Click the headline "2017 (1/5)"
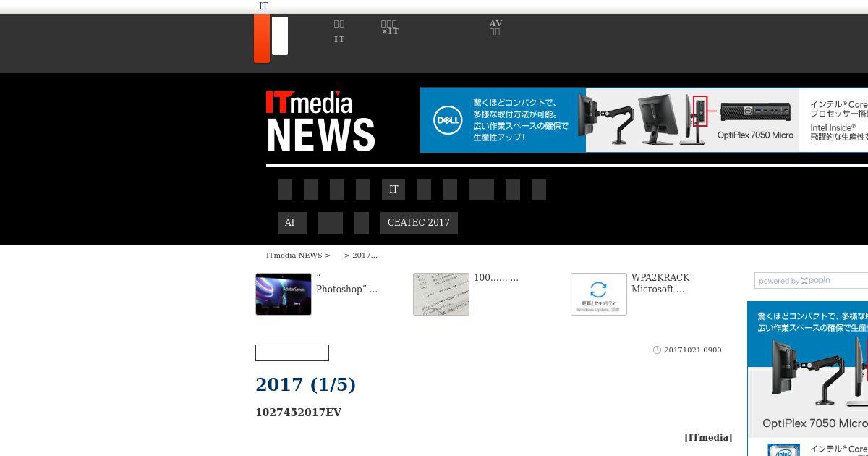Screen dimensions: 868x456 pyautogui.click(x=306, y=384)
